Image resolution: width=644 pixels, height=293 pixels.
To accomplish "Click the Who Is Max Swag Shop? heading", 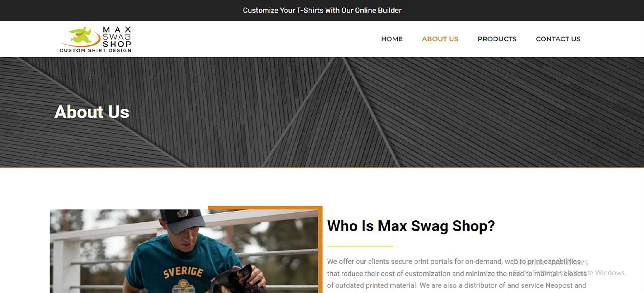I will coord(411,226).
